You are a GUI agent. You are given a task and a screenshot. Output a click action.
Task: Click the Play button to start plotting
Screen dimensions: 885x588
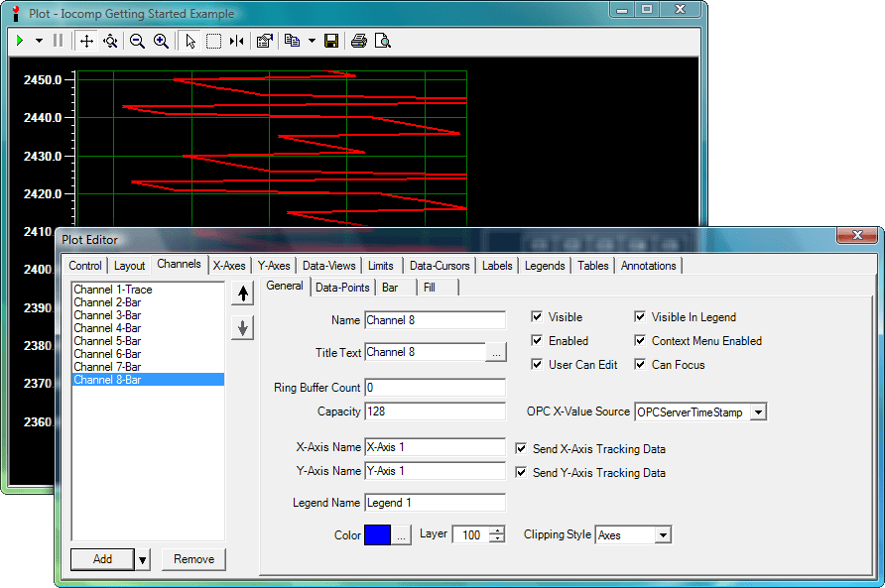pos(20,41)
